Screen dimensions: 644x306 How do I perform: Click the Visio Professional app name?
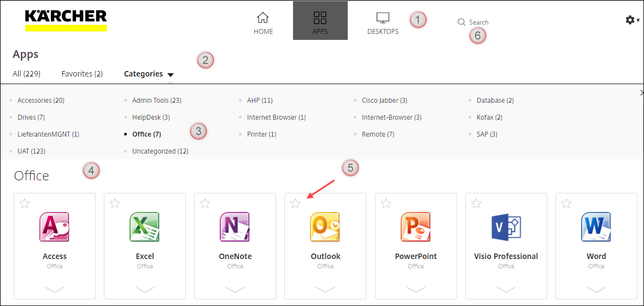[x=506, y=256]
